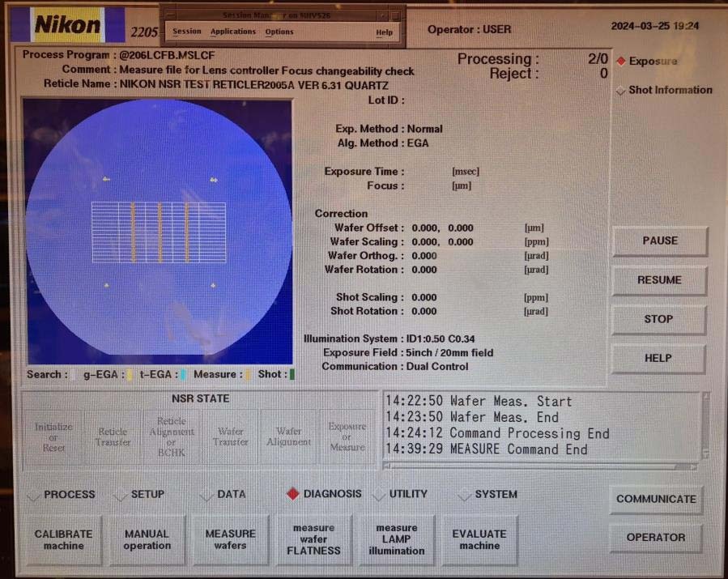Screen dimensions: 728x579
Task: Click 'Exposure Field : 5inch / 20mm field'
Action: [408, 352]
